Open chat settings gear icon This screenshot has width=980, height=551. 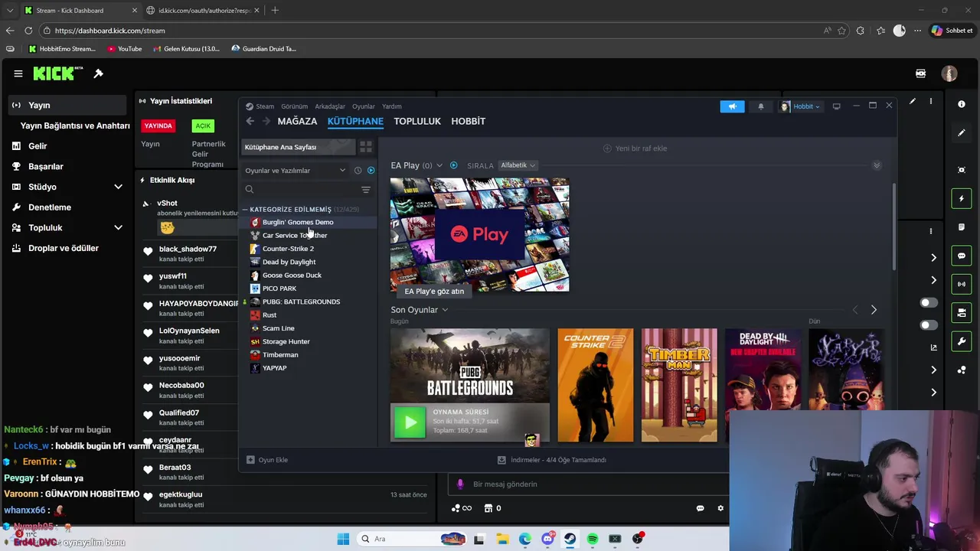click(720, 508)
